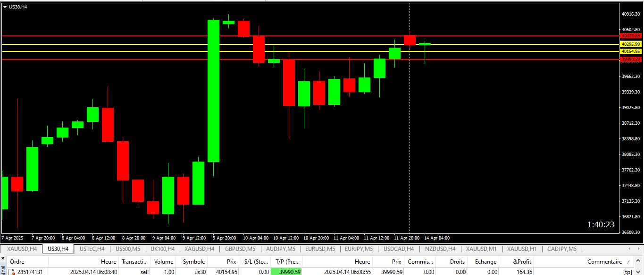The height and width of the screenshot is (275, 644).
Task: Click the 9 Apr 20:00 time axis label
Action: coord(225,238)
